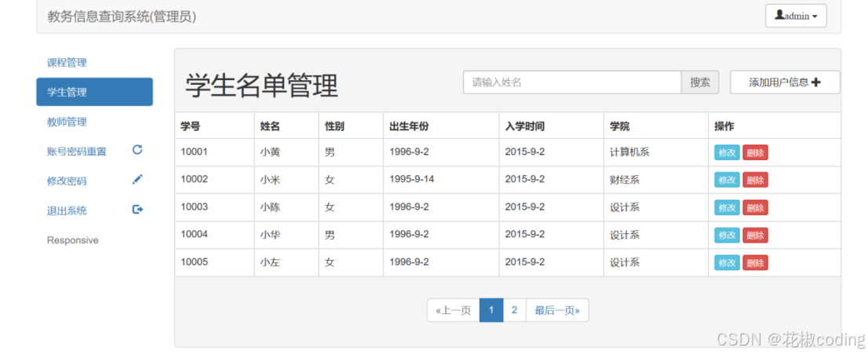Click the 学生名单管理 heading
Screen dimensions: 868x355
click(x=261, y=86)
